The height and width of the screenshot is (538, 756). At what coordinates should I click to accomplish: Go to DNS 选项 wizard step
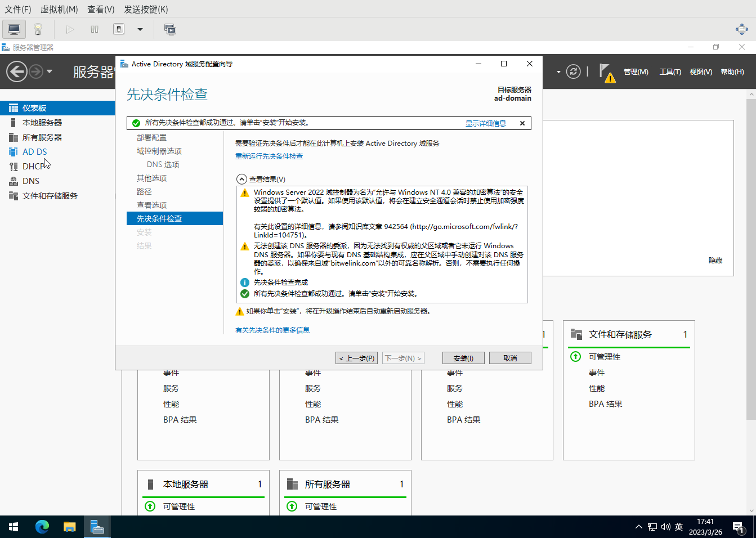pos(163,164)
